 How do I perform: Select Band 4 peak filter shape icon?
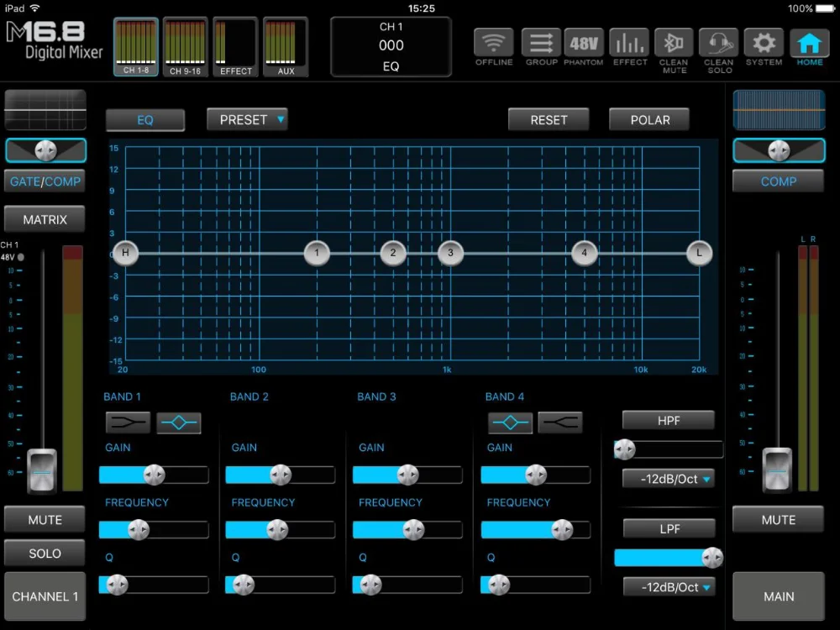(510, 423)
